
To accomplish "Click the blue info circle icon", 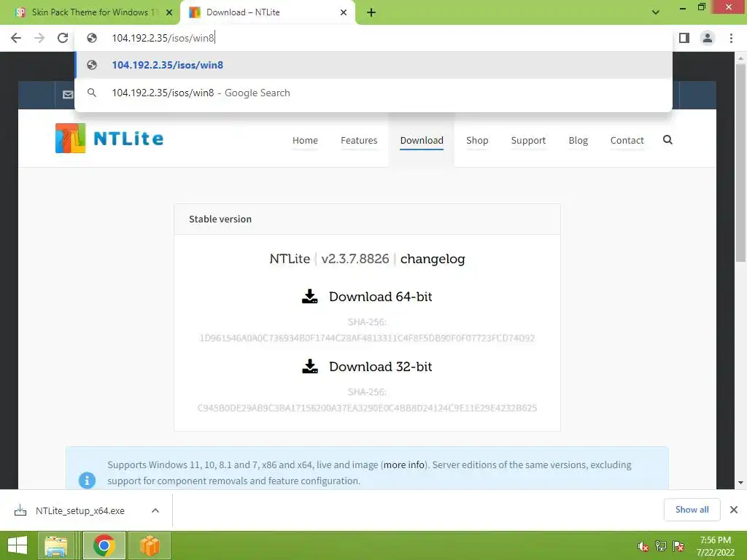I will tap(87, 480).
